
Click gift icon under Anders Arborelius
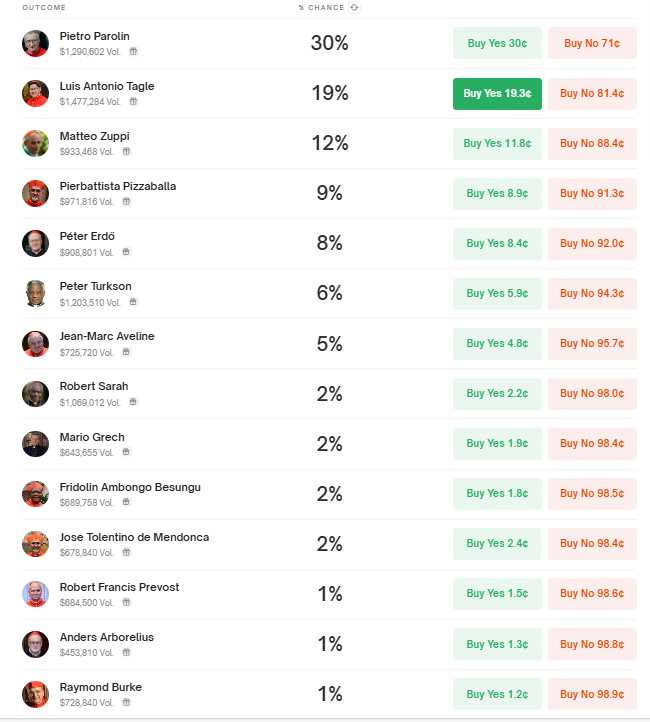[127, 652]
